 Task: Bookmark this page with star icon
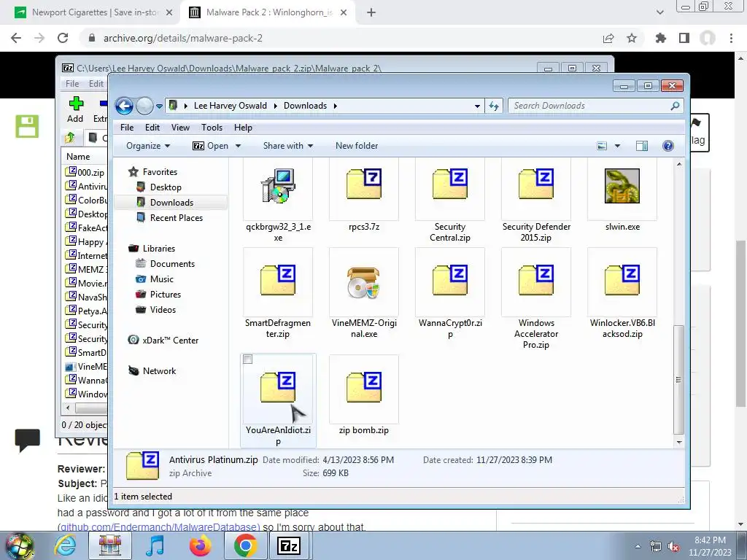pyautogui.click(x=632, y=38)
